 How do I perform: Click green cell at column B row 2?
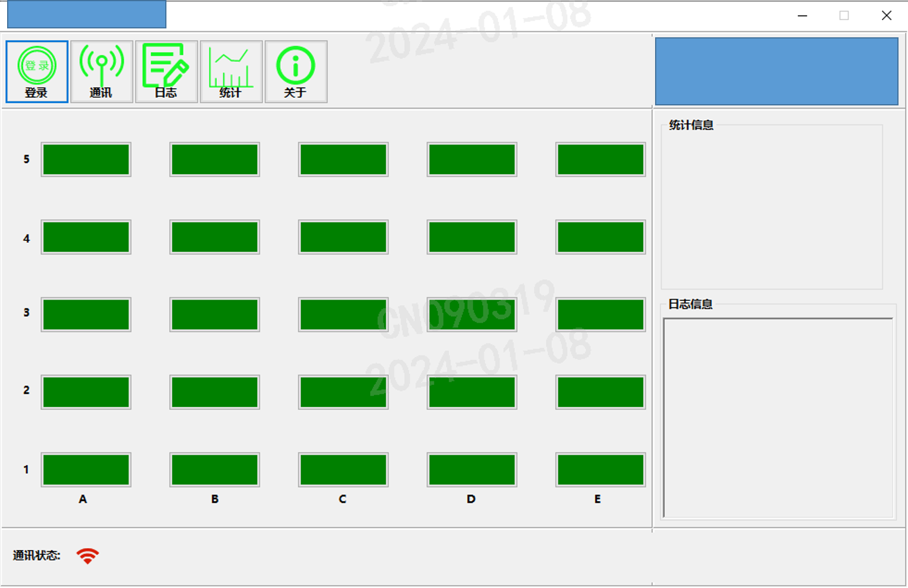(214, 392)
